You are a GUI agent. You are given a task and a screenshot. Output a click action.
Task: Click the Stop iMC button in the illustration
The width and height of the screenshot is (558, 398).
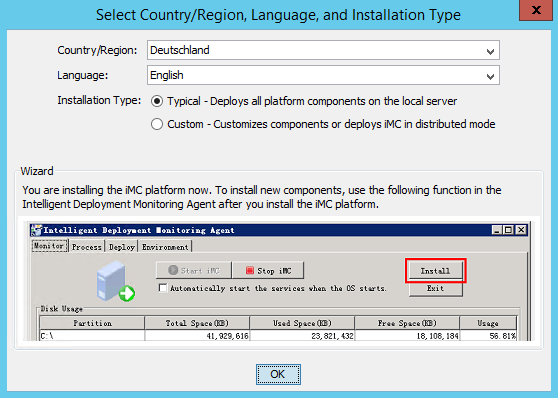tap(268, 271)
